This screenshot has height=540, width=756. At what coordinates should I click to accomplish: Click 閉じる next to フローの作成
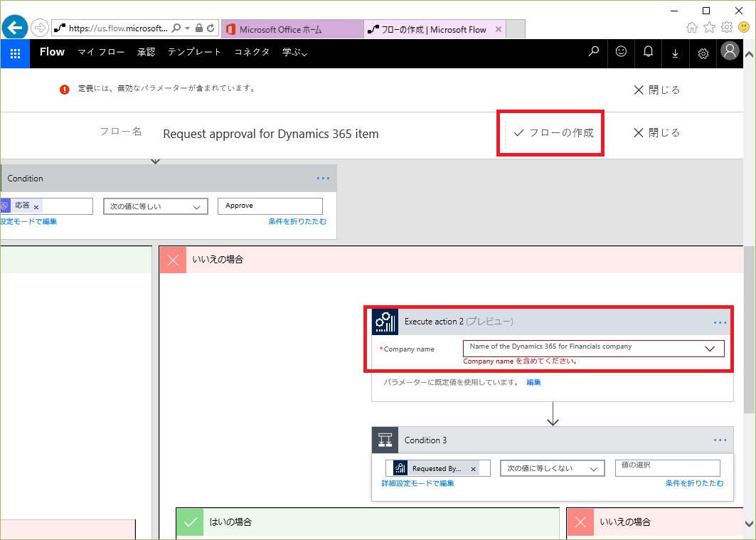click(x=656, y=132)
